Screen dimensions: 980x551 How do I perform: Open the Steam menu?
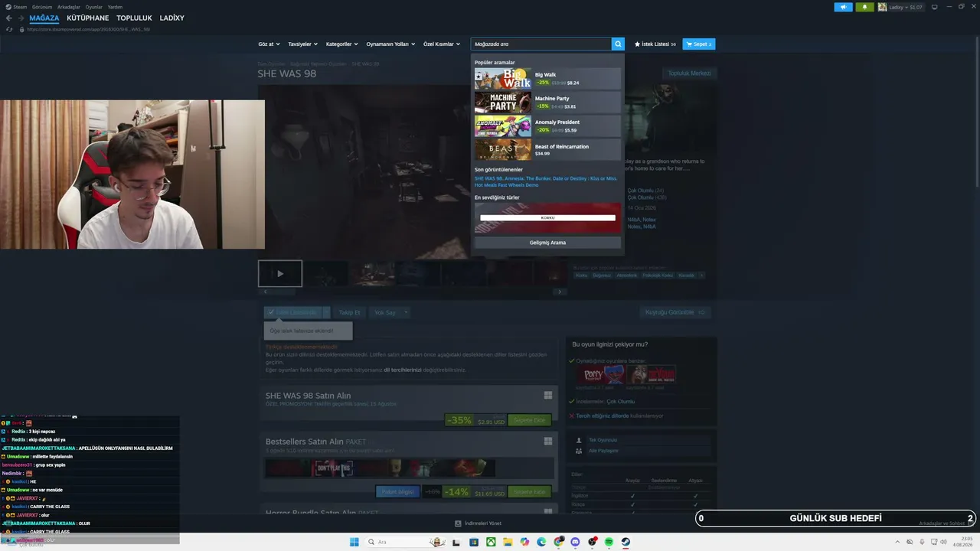pos(17,7)
